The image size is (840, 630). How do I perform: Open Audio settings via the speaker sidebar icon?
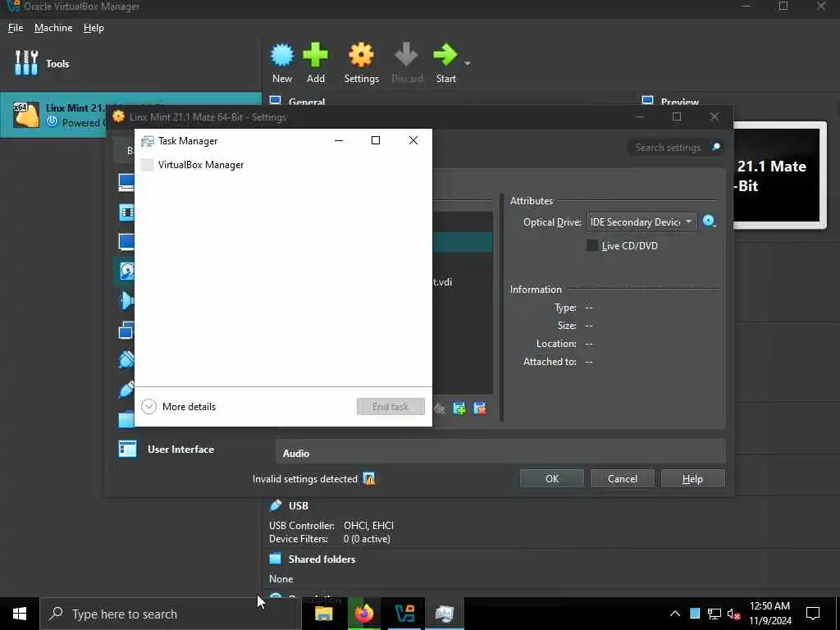(x=126, y=300)
